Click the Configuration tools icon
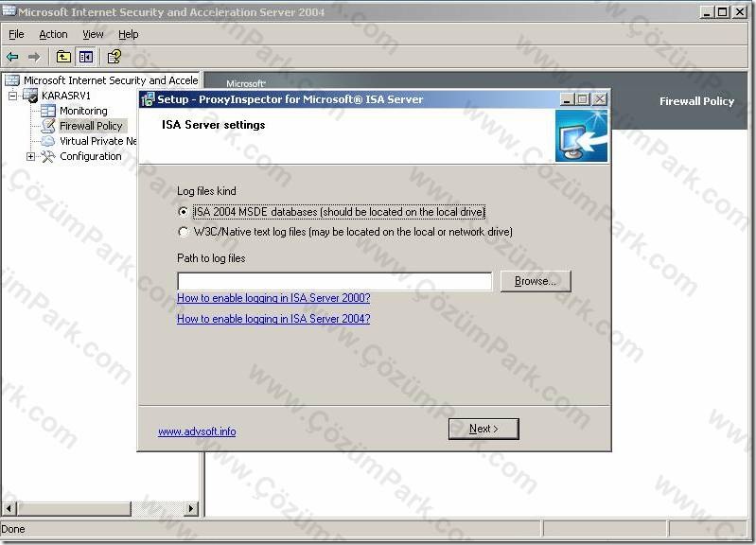 point(47,157)
